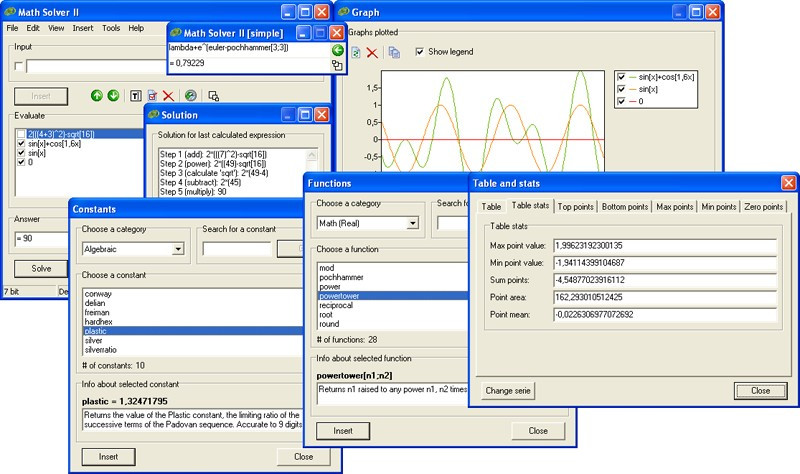Switch to the Top points tab

576,207
